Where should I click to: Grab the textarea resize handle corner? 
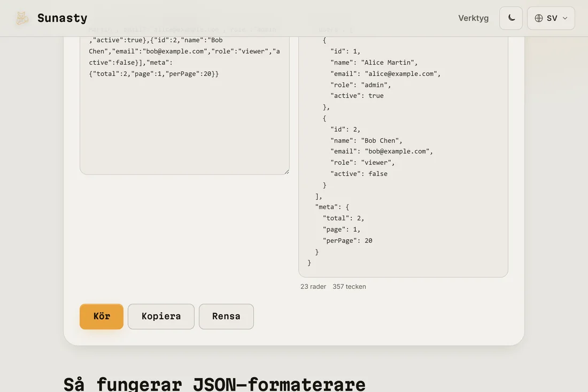point(287,172)
